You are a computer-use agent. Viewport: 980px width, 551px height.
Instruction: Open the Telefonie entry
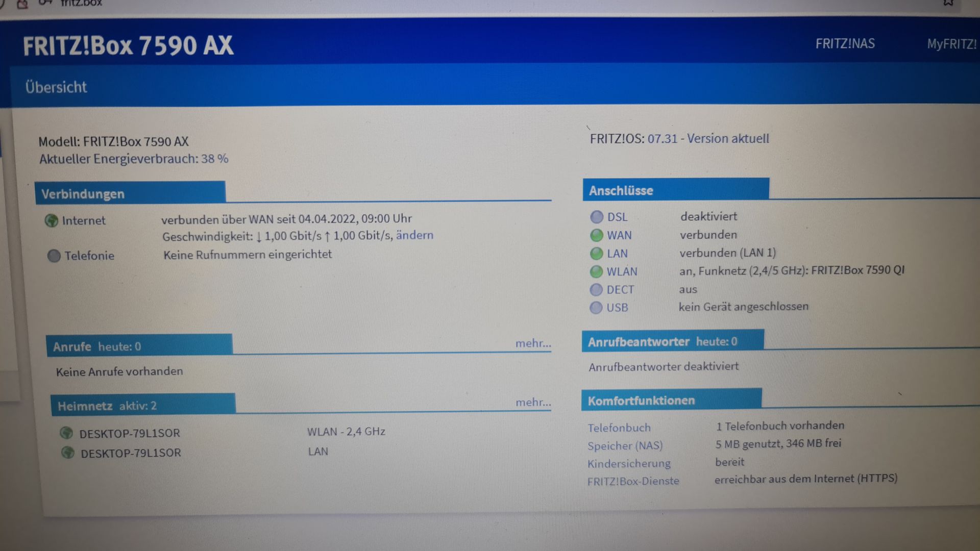pos(89,256)
